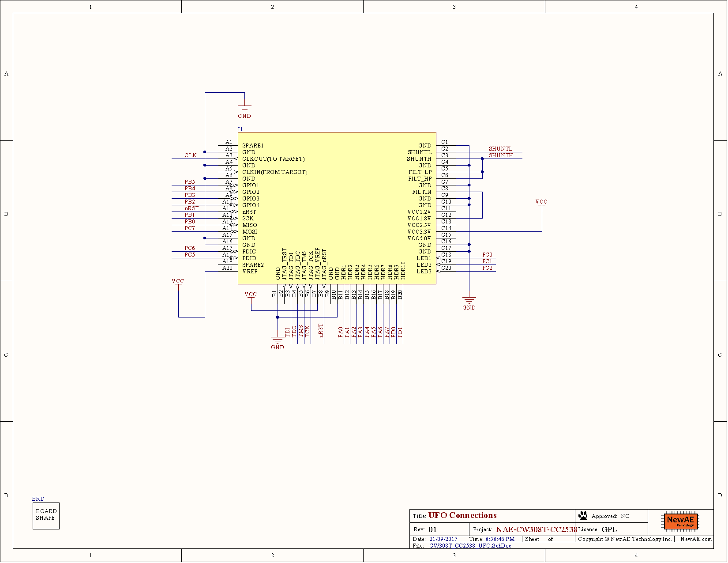Click the MISO pin name
Viewport: 728px width, 563px height.
point(250,225)
